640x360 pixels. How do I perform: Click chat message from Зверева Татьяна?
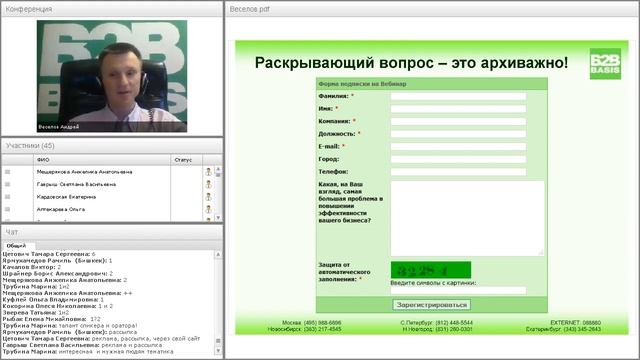point(36,313)
